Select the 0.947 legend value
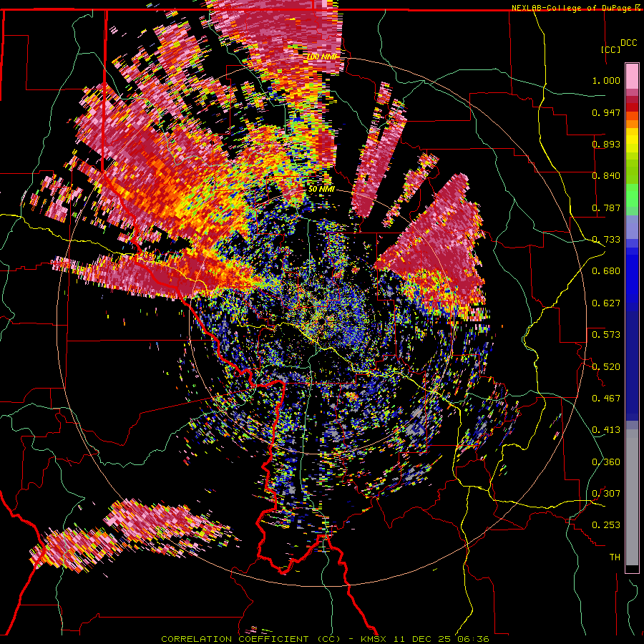The width and height of the screenshot is (644, 644). click(x=606, y=112)
